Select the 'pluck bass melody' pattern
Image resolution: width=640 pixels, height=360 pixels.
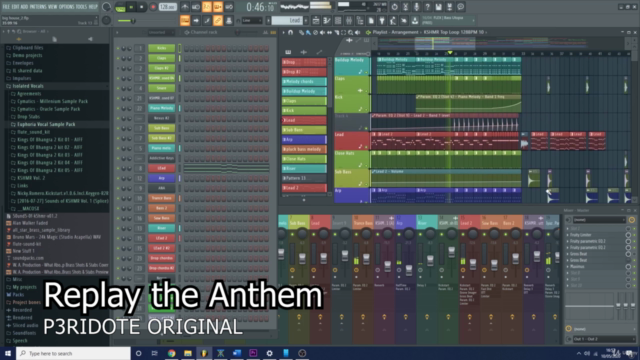[304, 149]
